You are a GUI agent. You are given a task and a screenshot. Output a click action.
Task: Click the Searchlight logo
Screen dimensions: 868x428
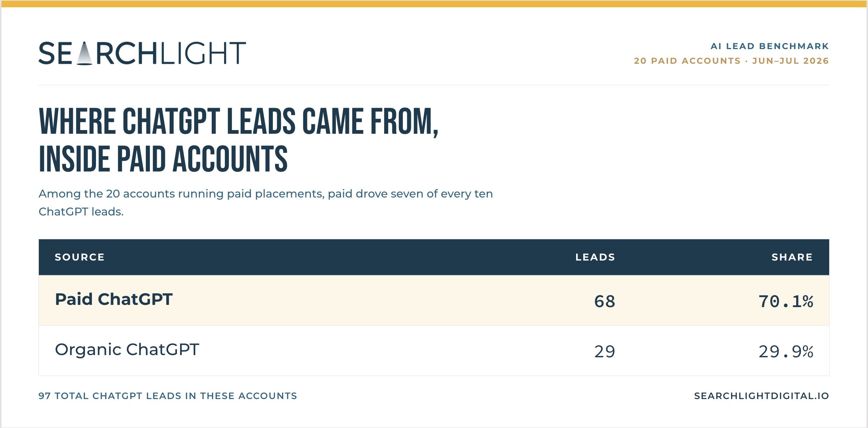[142, 53]
